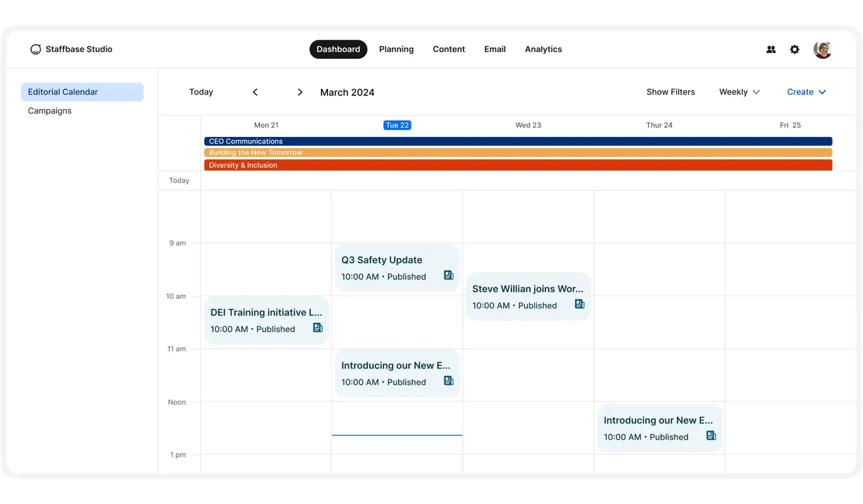
Task: Click the Today button
Action: 201,92
